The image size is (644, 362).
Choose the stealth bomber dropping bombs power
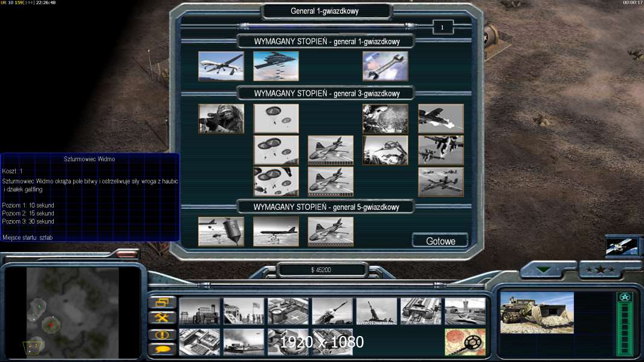[276, 66]
